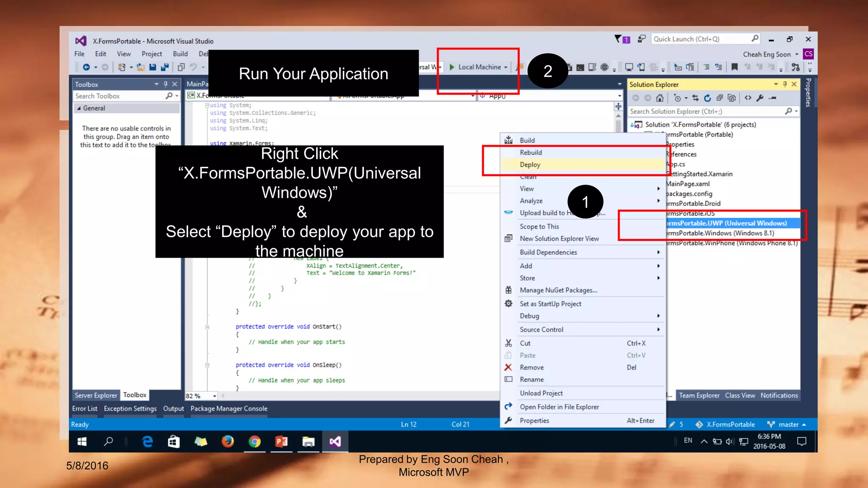Open the Error List tab

tap(85, 408)
